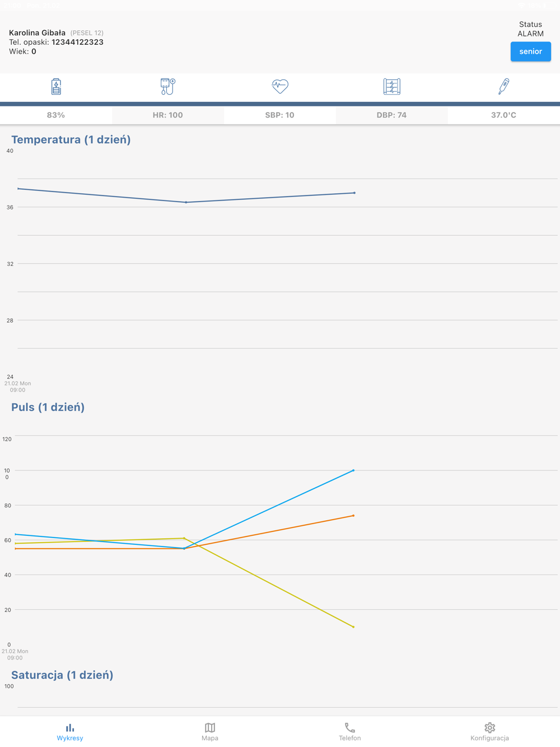Select the HR: 100 reading
The width and height of the screenshot is (560, 747).
[x=167, y=115]
